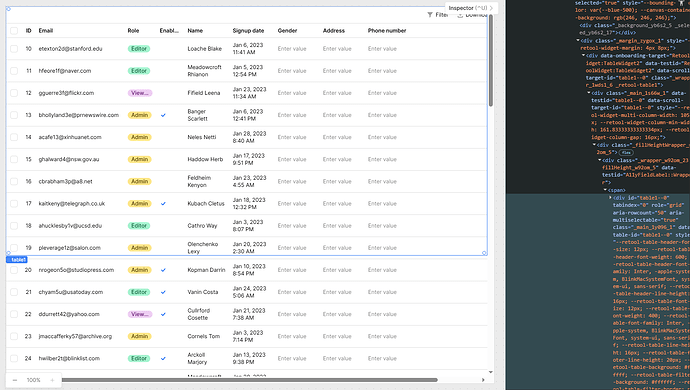Click Phone number field for Neles Netti
Viewport: 690px width, 390px height.
[x=382, y=137]
